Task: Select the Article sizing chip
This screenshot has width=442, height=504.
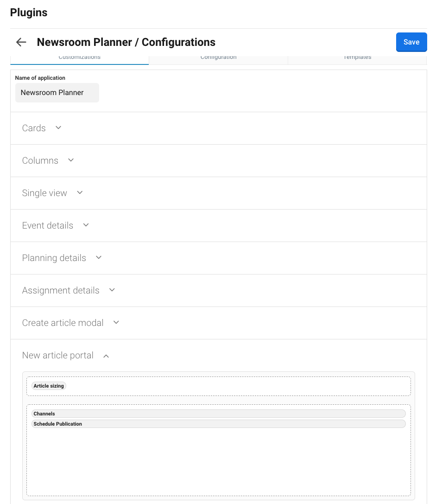Action: [x=49, y=386]
